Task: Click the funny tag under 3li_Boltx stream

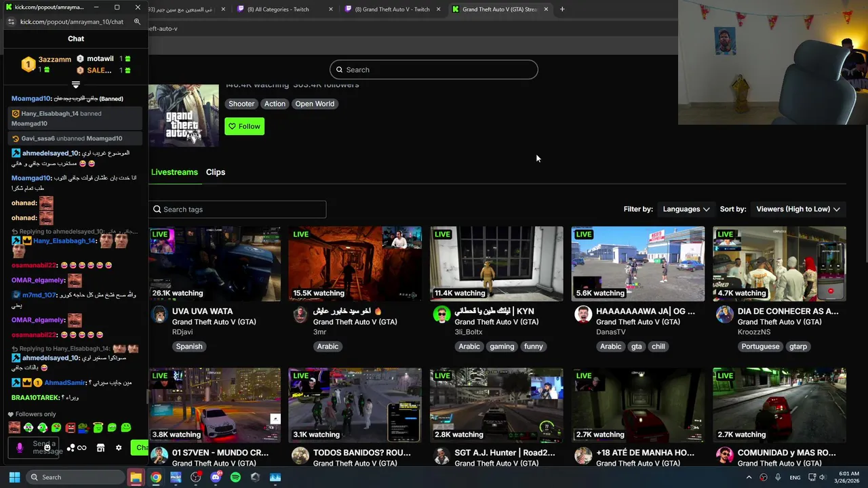Action: [x=534, y=346]
